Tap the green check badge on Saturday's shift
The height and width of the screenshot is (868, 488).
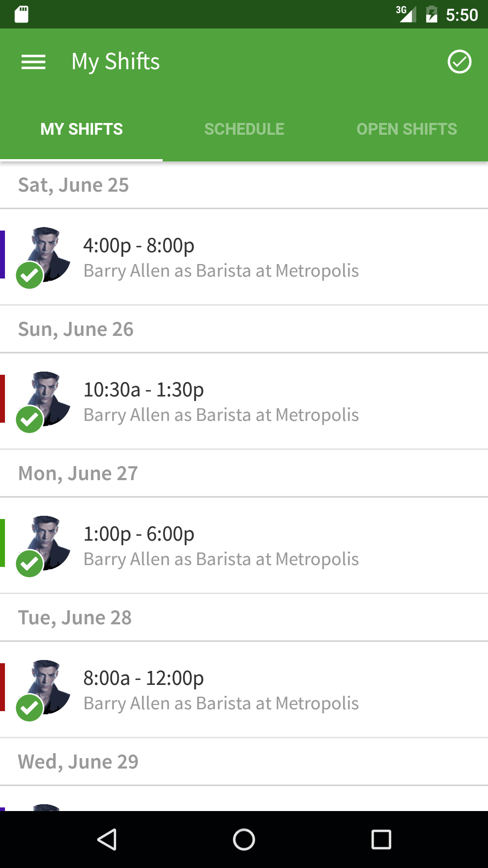click(x=29, y=275)
